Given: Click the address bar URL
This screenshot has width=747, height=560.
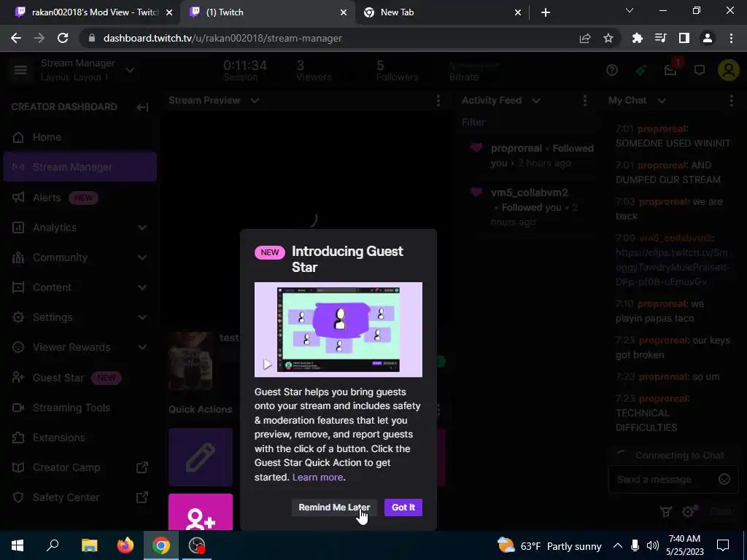Looking at the screenshot, I should 222,38.
